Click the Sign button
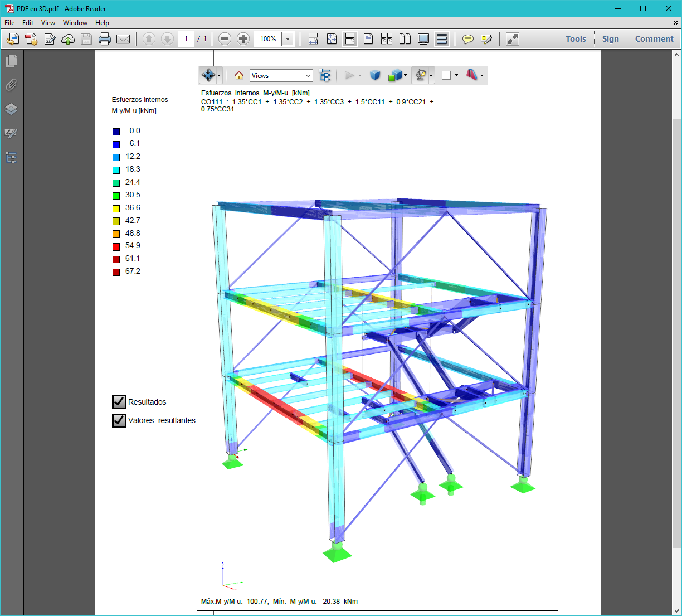 pyautogui.click(x=611, y=39)
